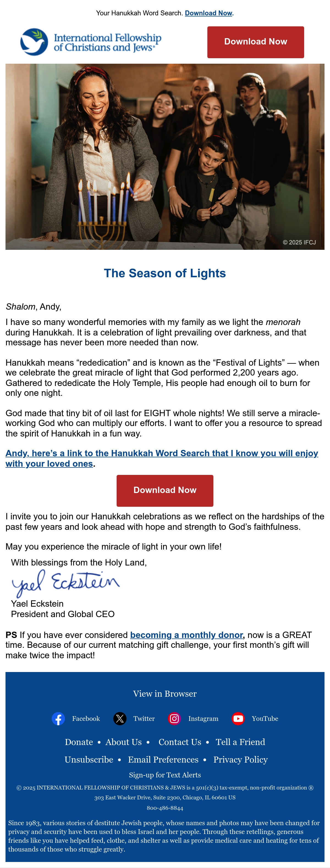This screenshot has height=868, width=330.
Task: Click Contact Us in footer
Action: tap(180, 742)
